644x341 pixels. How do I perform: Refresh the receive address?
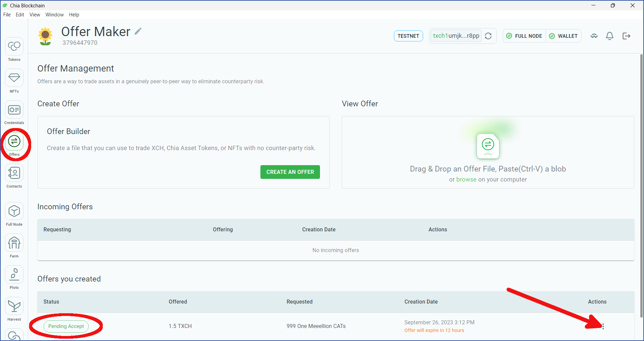488,36
